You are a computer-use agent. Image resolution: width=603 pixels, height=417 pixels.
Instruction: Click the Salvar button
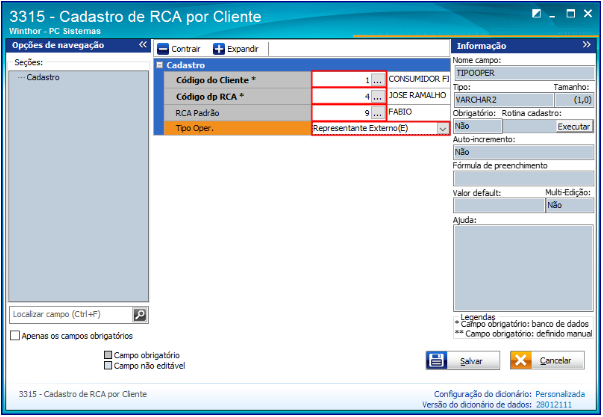point(463,361)
